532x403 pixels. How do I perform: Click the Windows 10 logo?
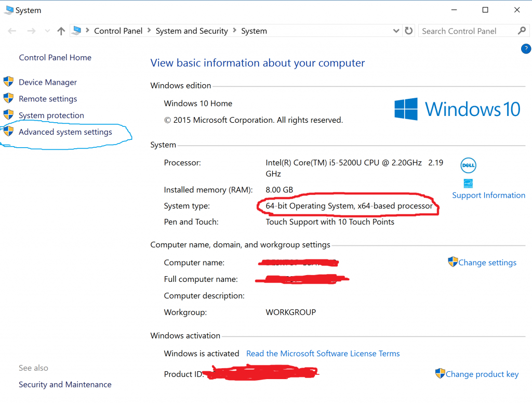pyautogui.click(x=457, y=109)
